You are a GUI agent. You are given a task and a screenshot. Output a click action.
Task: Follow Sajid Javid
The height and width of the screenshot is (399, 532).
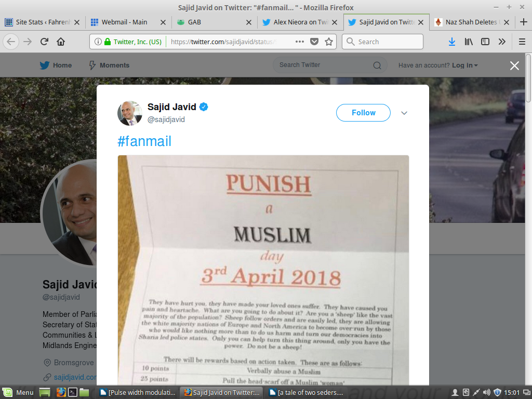click(363, 113)
